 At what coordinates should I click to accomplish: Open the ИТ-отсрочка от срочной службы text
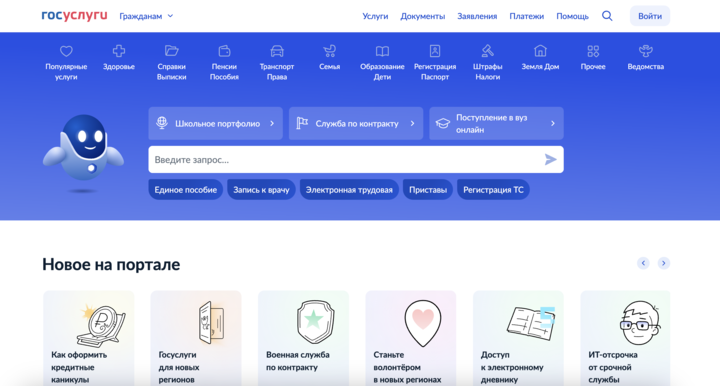(x=613, y=367)
